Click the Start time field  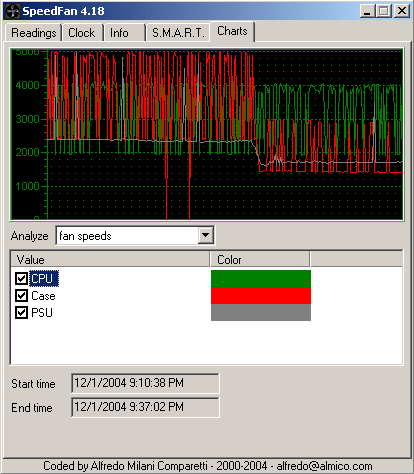coord(145,383)
